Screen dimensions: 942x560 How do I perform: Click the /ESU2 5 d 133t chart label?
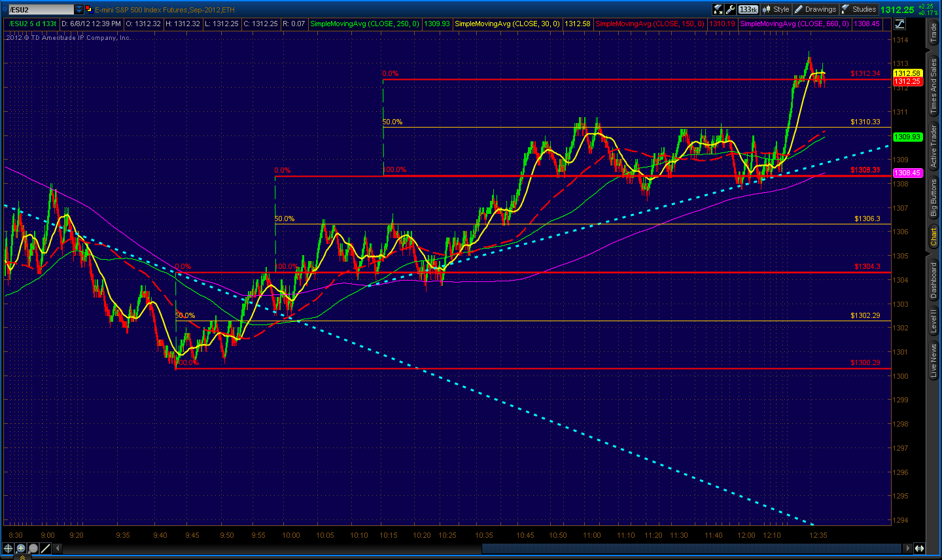pyautogui.click(x=32, y=24)
